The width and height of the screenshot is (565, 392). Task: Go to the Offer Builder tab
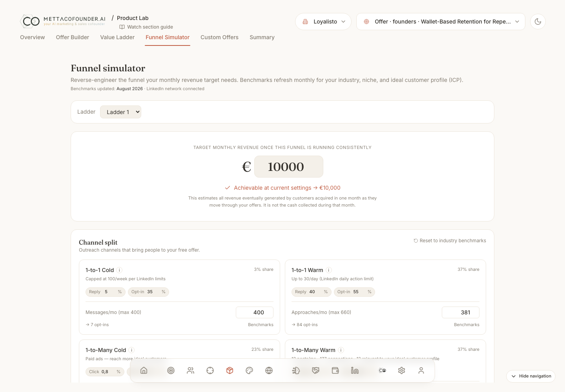73,37
